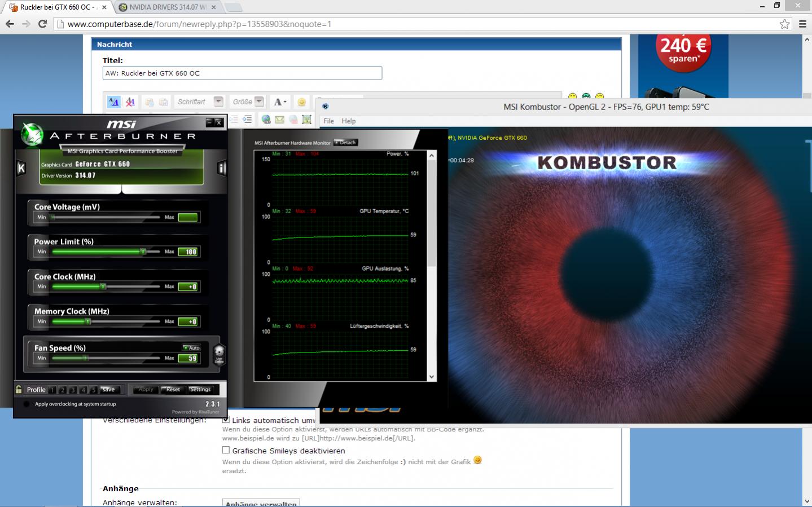Close the NVIDIA DRIVERS tab

213,7
